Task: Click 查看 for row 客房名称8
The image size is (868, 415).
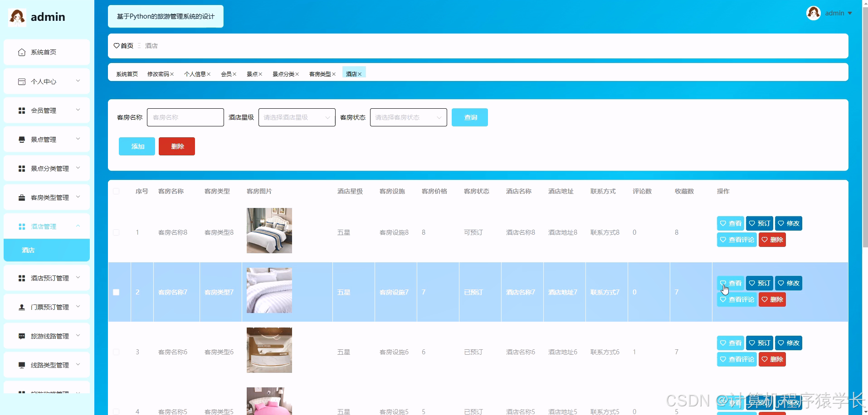Action: 731,223
